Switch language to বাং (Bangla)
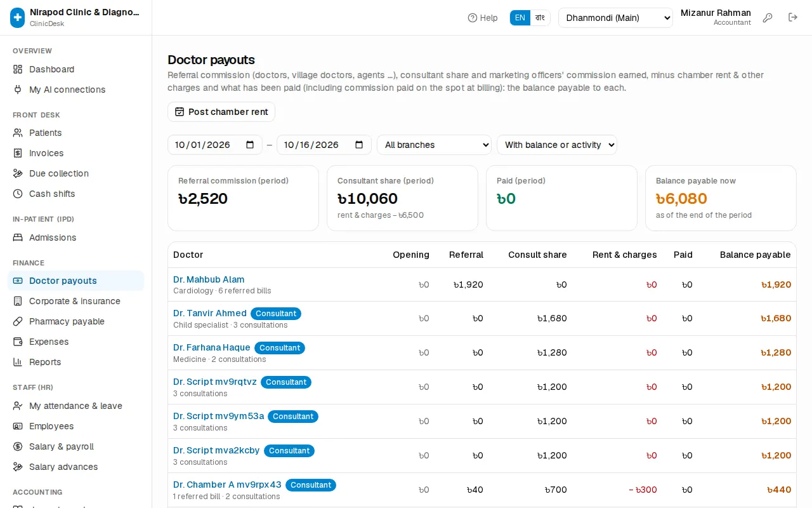 click(540, 18)
